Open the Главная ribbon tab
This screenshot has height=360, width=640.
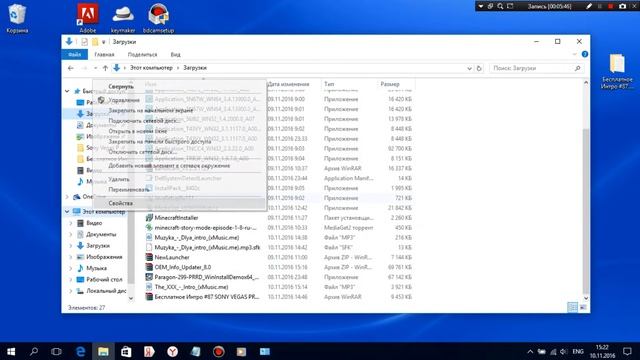tap(104, 54)
